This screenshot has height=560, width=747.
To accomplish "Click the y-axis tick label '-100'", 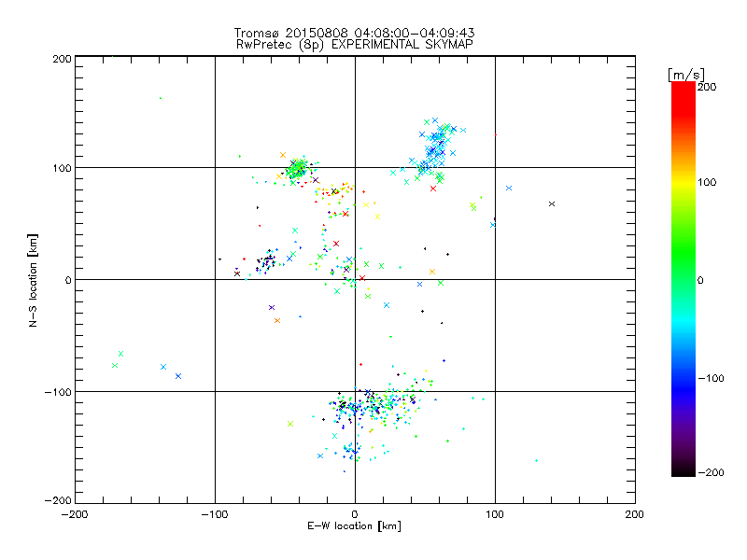I will (58, 392).
